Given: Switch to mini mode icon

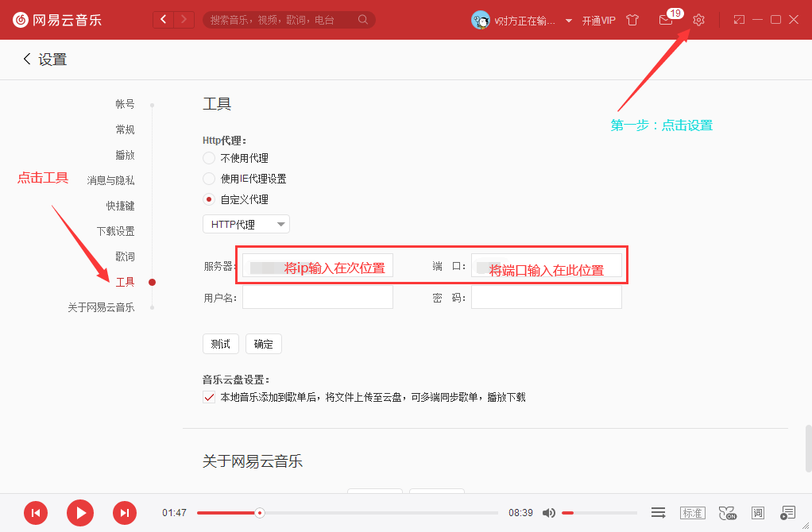Looking at the screenshot, I should [x=739, y=20].
